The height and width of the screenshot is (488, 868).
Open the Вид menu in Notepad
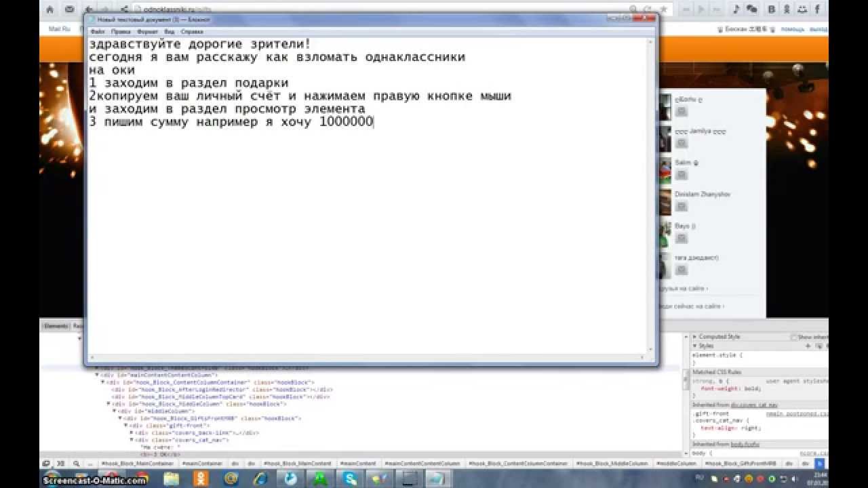pos(169,31)
